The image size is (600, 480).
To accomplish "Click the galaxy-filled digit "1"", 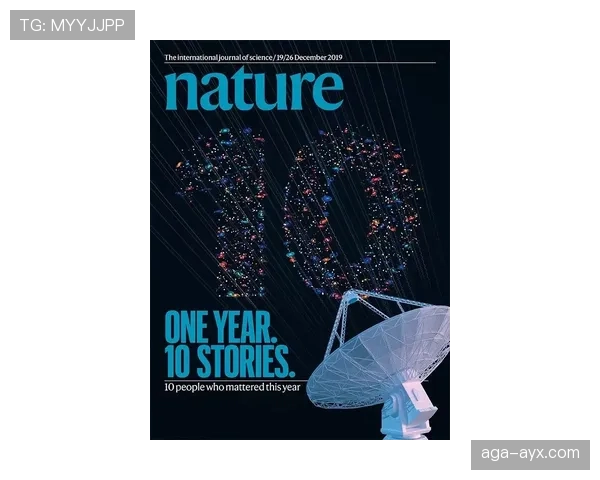I will tap(222, 212).
